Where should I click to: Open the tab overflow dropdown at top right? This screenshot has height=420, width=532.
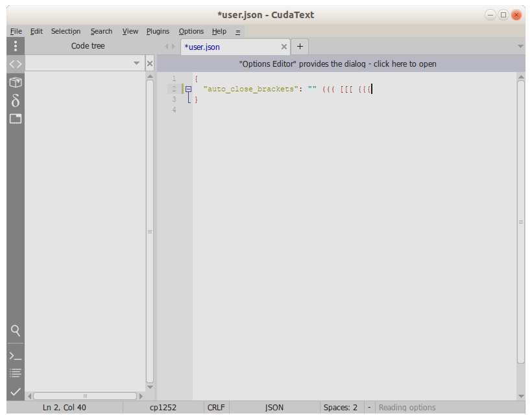[520, 46]
